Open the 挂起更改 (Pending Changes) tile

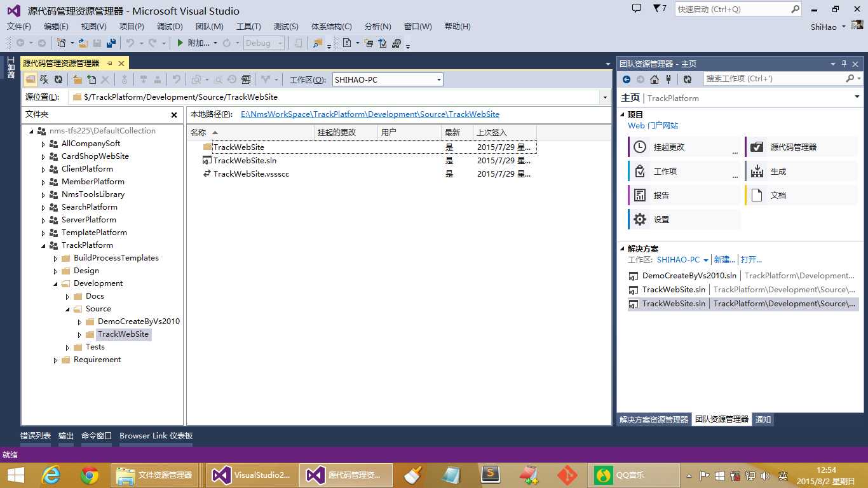684,147
